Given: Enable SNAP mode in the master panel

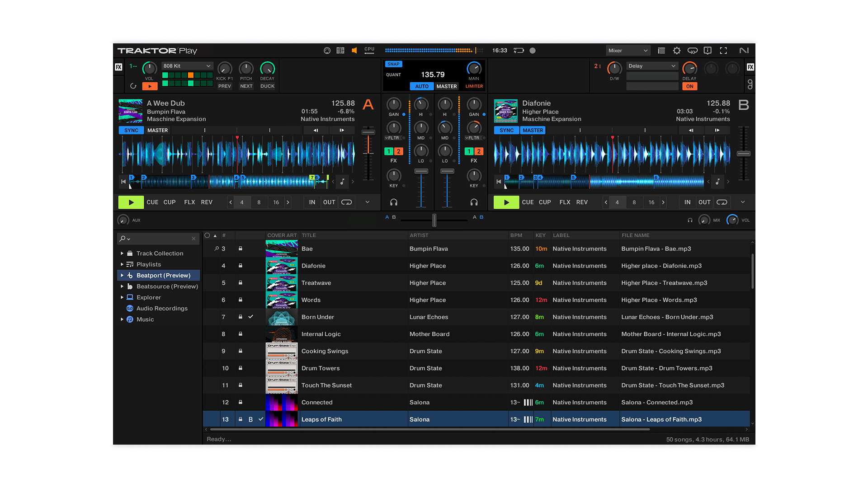Looking at the screenshot, I should coord(393,64).
